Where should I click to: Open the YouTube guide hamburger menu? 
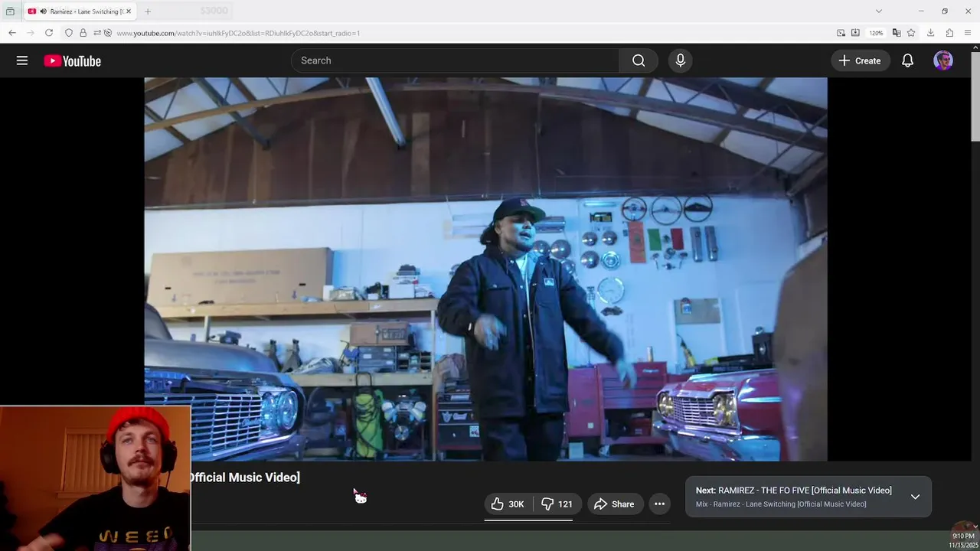point(22,60)
